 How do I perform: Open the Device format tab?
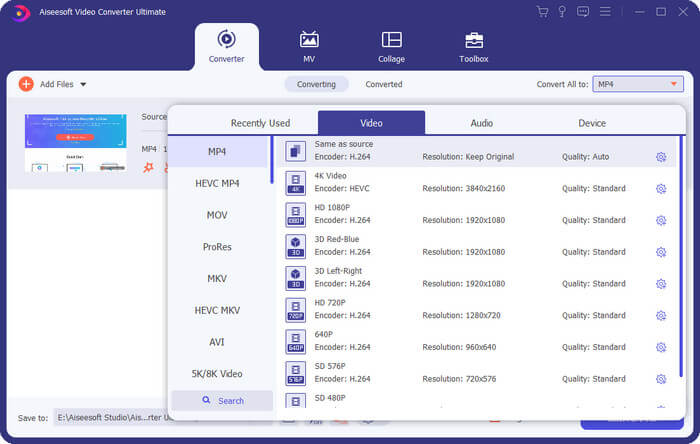coord(592,123)
